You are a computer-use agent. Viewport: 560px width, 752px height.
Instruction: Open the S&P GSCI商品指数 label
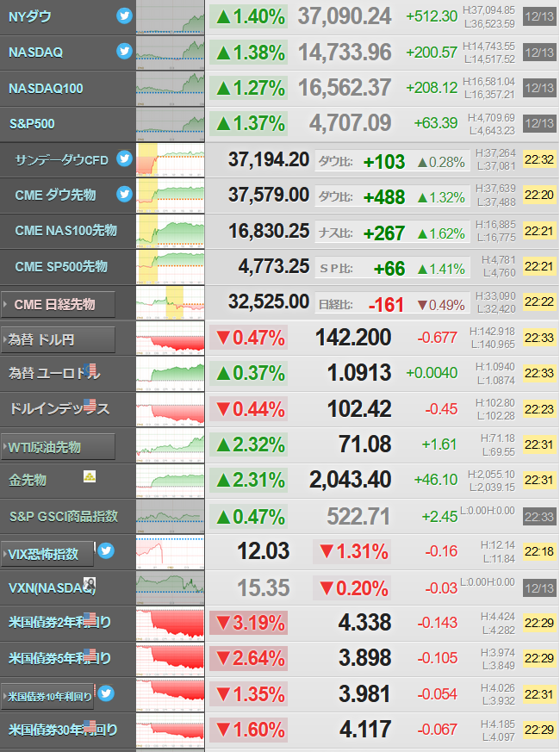click(x=64, y=516)
